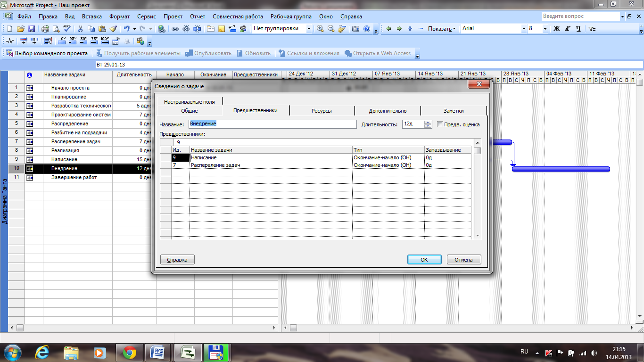Zoom out with magnifier minus icon
Viewport: 644px width, 362px height.
(x=331, y=29)
